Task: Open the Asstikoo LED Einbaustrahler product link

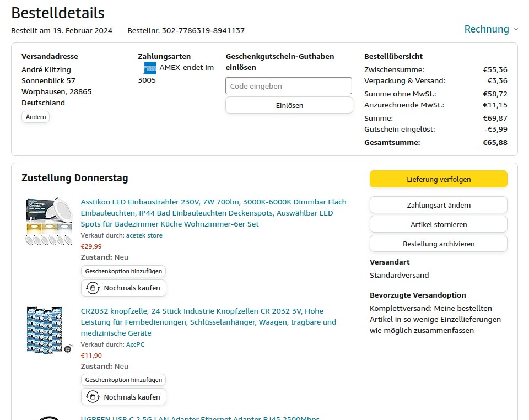Action: tap(214, 213)
